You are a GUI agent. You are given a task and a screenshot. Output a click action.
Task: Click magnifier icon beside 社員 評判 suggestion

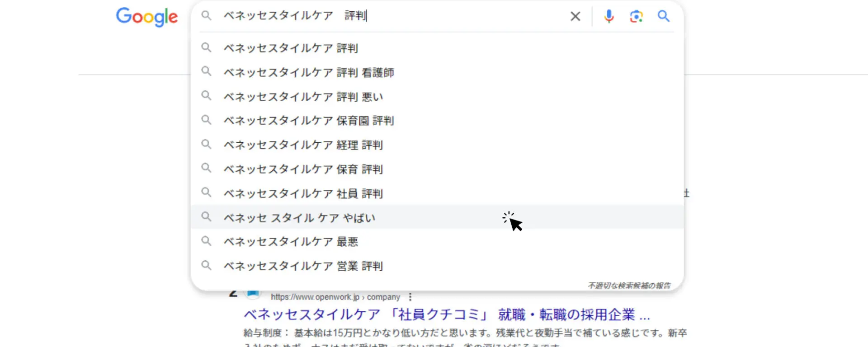tap(206, 192)
